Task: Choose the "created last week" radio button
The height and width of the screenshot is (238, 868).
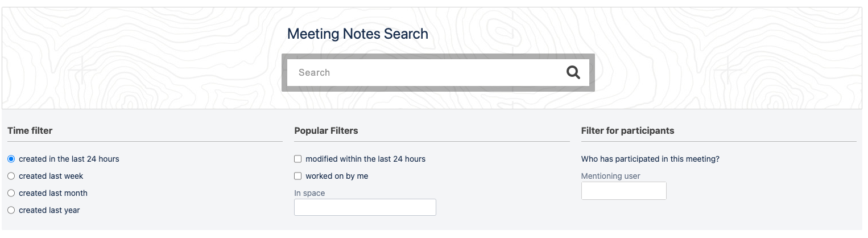Action: point(11,176)
